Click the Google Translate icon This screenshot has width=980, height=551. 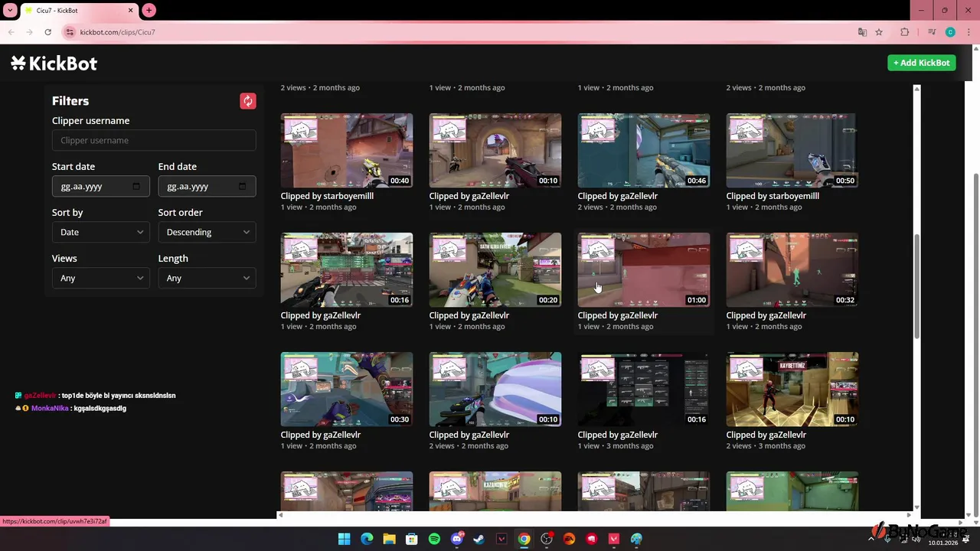(862, 32)
